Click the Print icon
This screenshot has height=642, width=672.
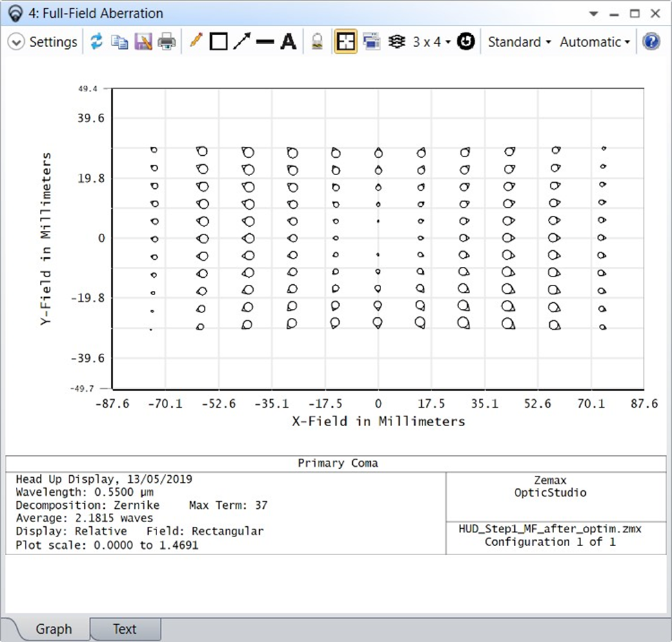(x=166, y=42)
